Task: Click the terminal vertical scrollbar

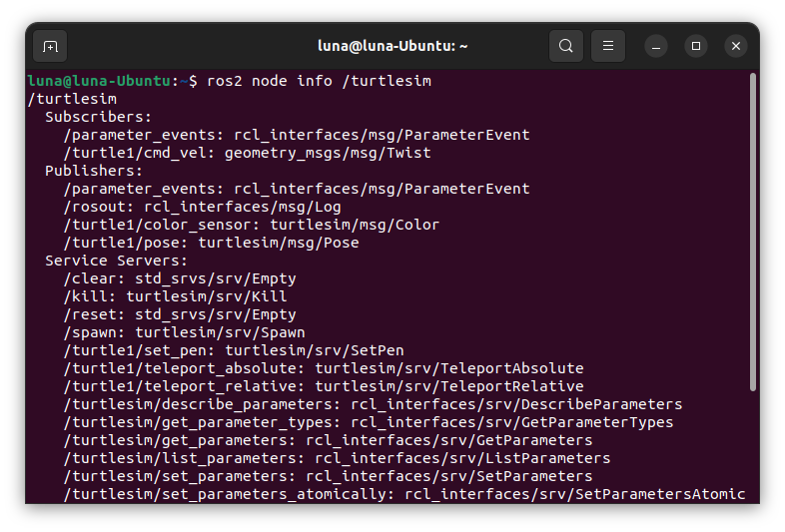Action: pyautogui.click(x=752, y=233)
